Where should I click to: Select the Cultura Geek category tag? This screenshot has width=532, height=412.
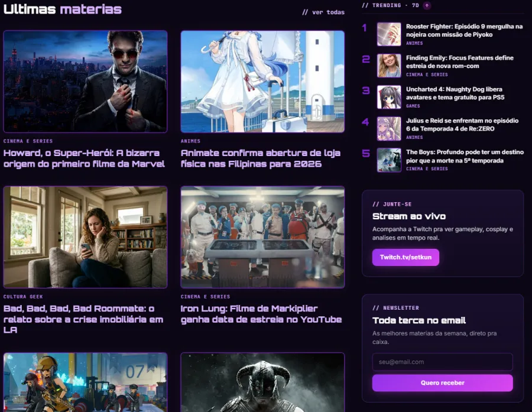coord(23,297)
